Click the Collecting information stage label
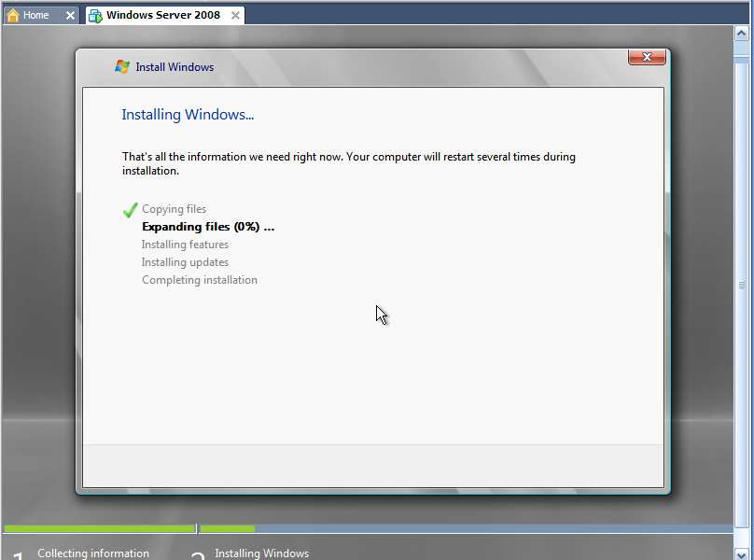This screenshot has width=754, height=560. [x=93, y=553]
